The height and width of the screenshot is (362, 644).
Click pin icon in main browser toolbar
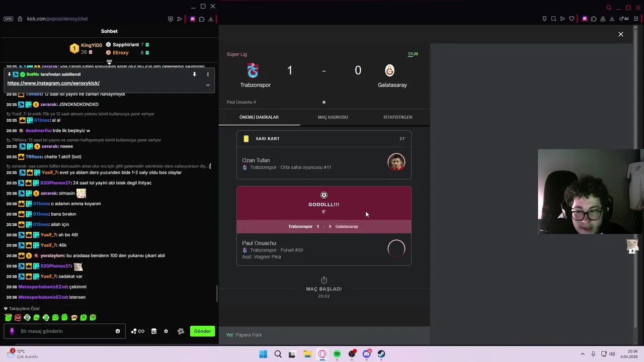click(x=544, y=19)
